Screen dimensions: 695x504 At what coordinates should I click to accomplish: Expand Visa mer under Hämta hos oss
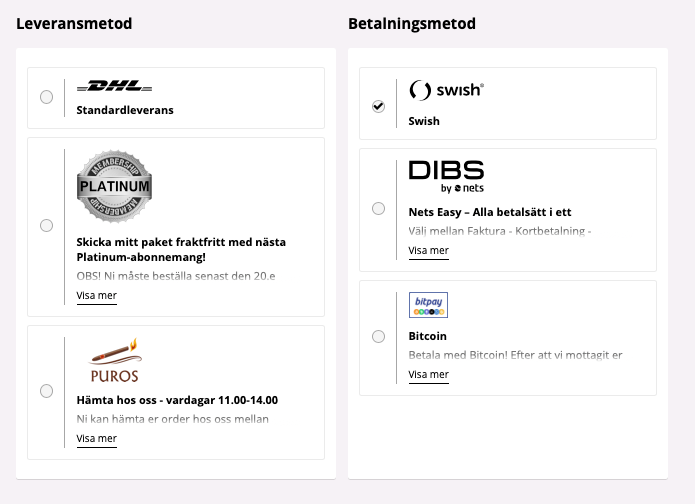(x=97, y=439)
